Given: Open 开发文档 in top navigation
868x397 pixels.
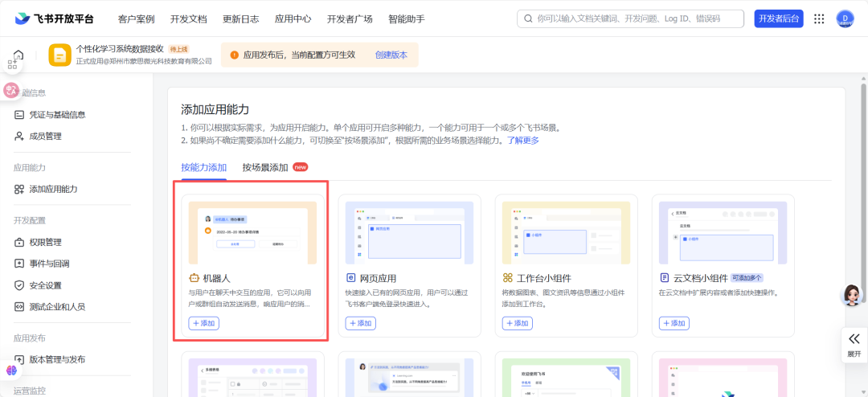Looking at the screenshot, I should [189, 18].
